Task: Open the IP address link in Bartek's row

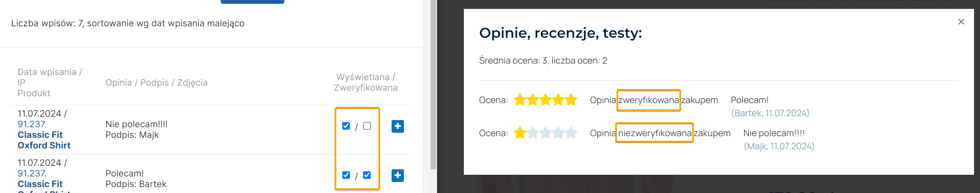Action: coord(31,173)
